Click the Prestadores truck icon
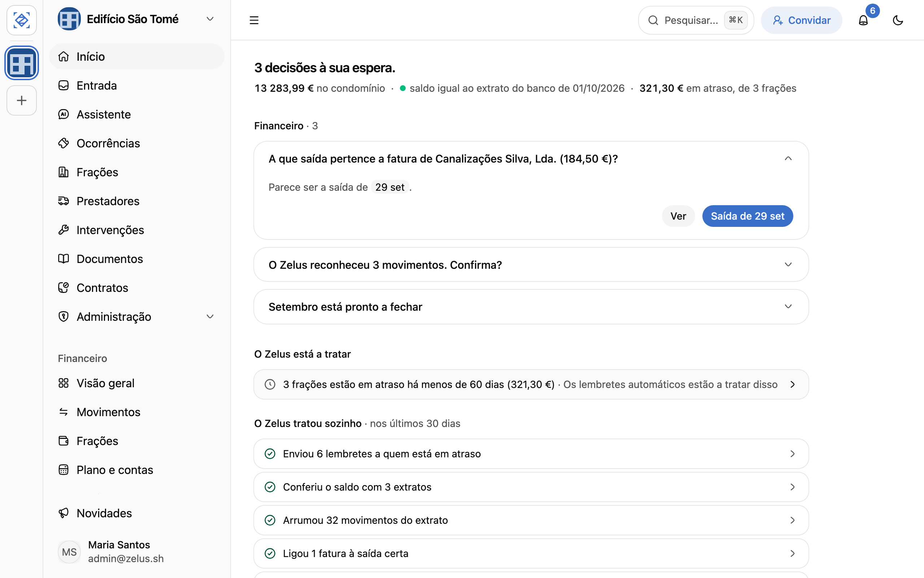This screenshot has height=578, width=924. click(x=64, y=201)
